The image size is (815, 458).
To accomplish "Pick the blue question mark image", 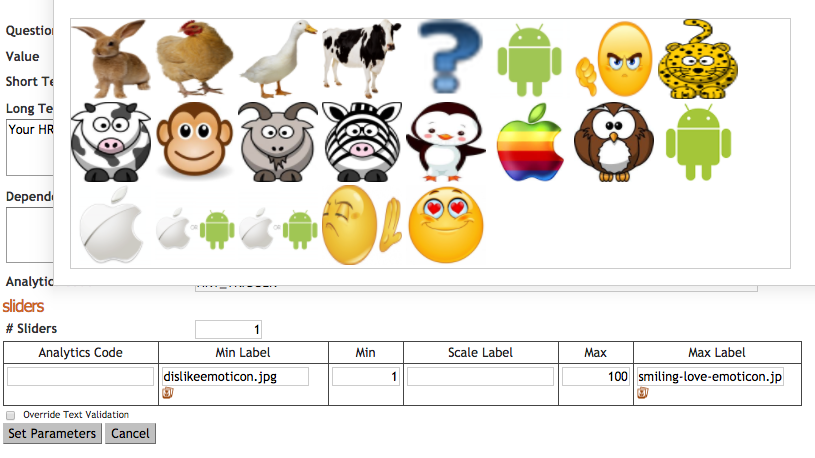I will tap(449, 57).
